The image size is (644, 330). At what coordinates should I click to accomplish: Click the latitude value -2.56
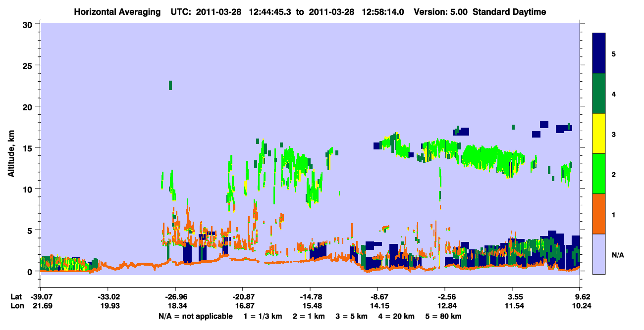coord(445,297)
